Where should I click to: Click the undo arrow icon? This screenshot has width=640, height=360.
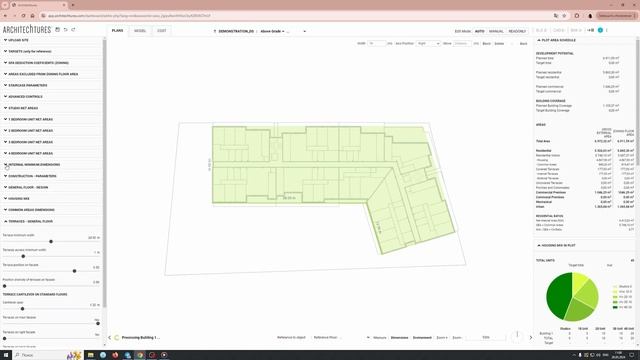[65, 30]
